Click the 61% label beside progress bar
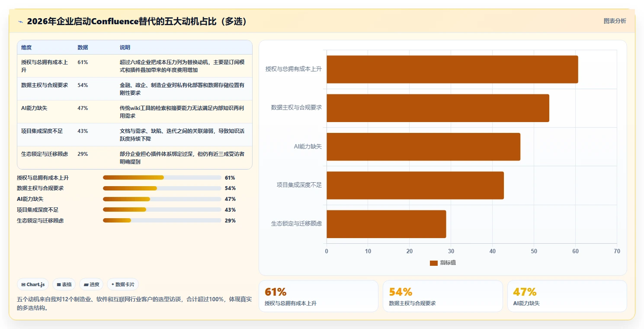644x329 pixels. pos(230,177)
